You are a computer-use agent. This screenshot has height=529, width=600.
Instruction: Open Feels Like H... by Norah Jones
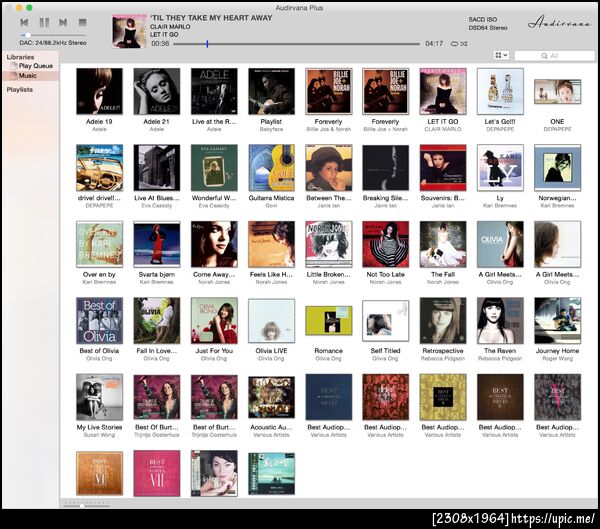click(271, 244)
